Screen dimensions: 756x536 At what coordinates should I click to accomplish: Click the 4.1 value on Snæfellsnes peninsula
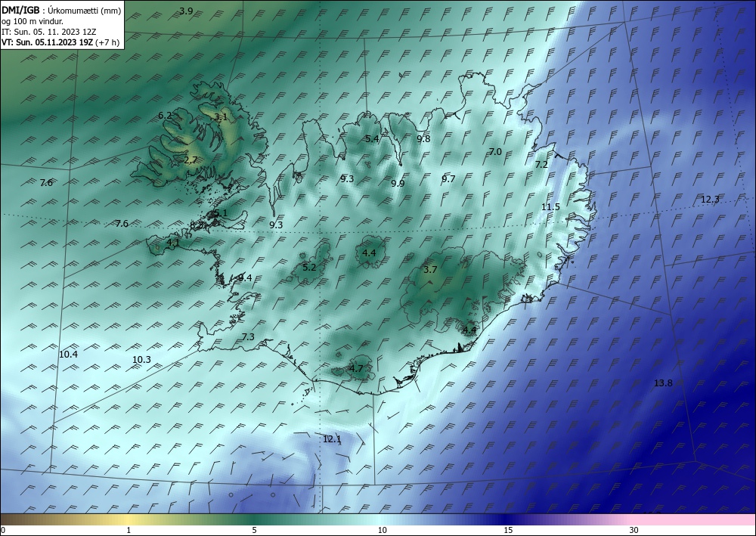pos(172,243)
